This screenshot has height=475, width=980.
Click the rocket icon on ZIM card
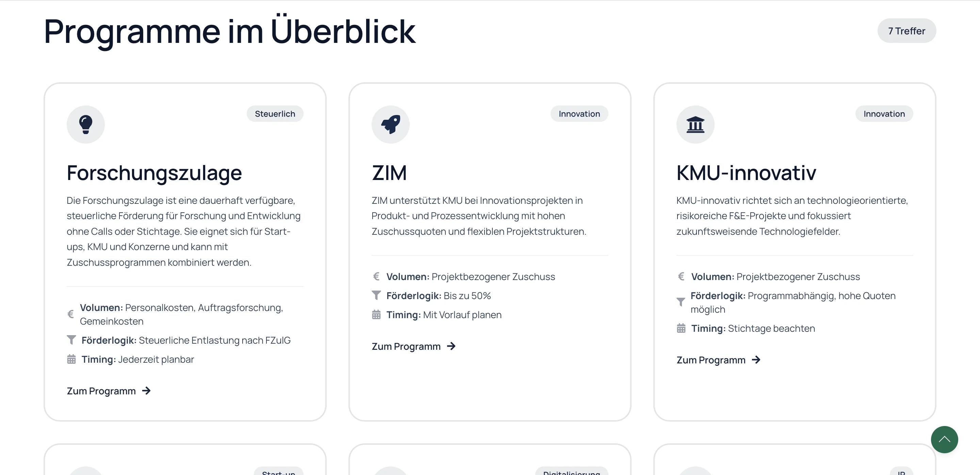pyautogui.click(x=390, y=124)
